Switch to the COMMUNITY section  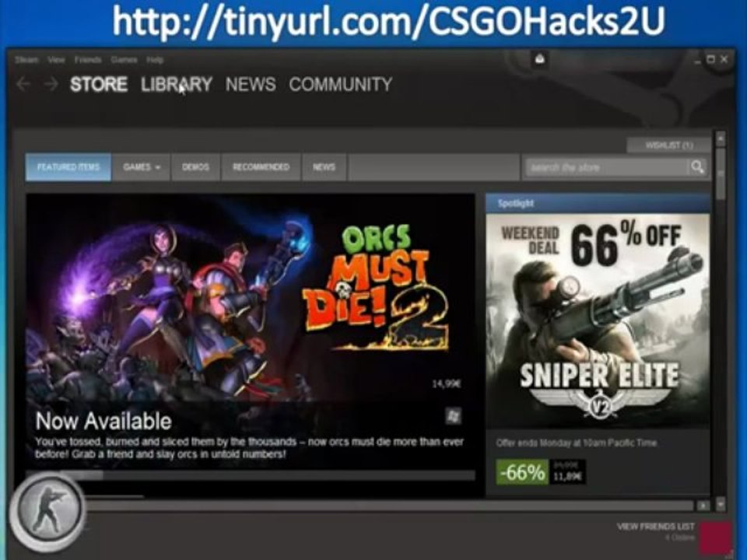[341, 84]
